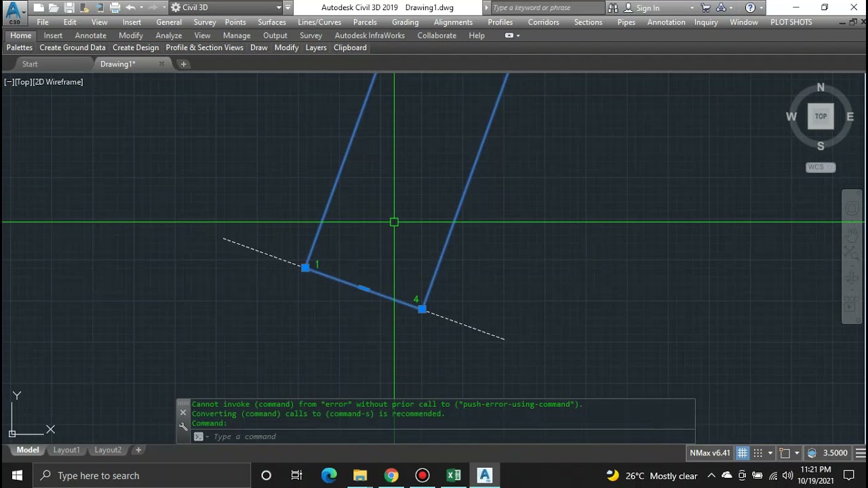The image size is (868, 488).
Task: Click the Save floppy disk icon
Action: [x=68, y=8]
